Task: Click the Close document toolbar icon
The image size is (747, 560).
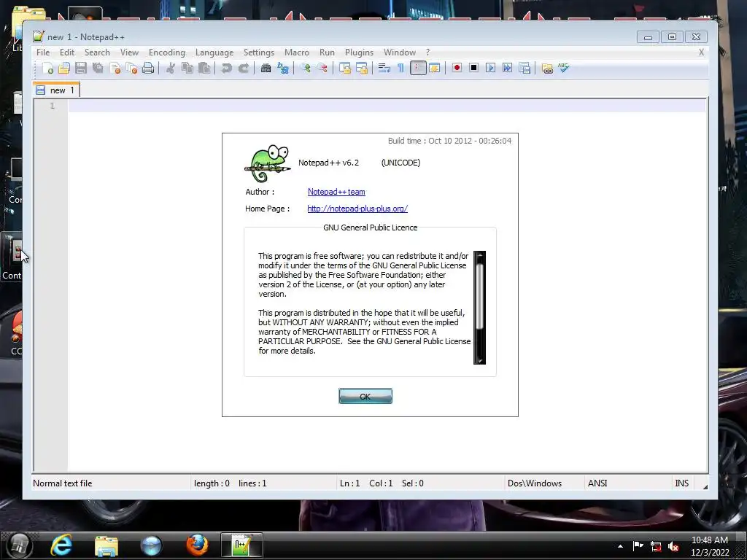Action: pos(115,68)
